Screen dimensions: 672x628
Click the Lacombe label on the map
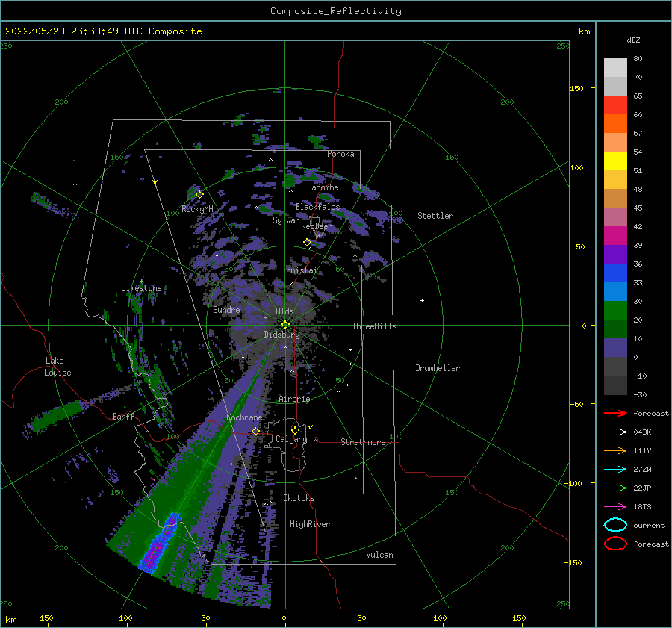tap(323, 187)
